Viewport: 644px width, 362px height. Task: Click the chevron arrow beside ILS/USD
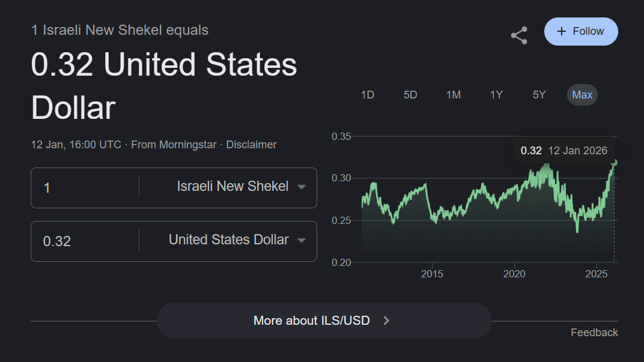tap(386, 321)
